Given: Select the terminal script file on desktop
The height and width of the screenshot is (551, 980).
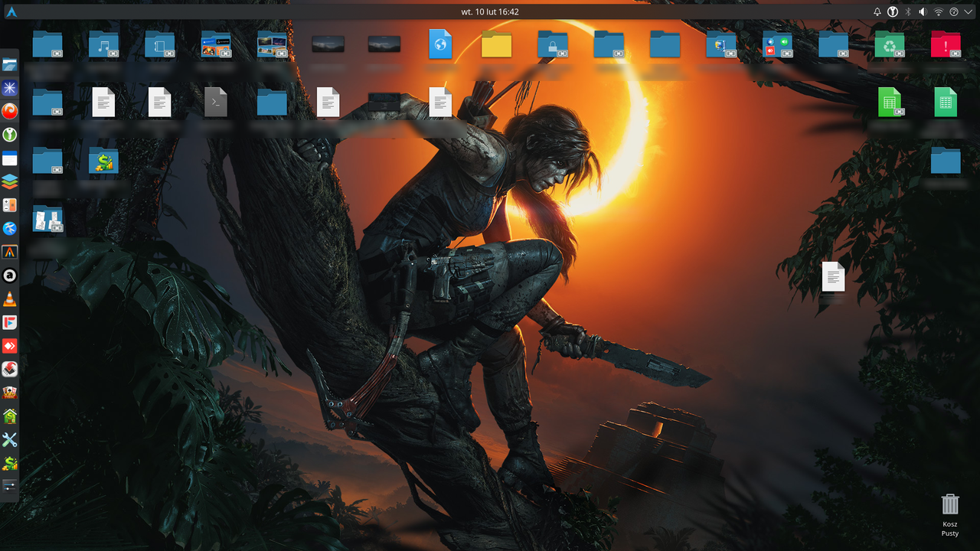Looking at the screenshot, I should 216,102.
